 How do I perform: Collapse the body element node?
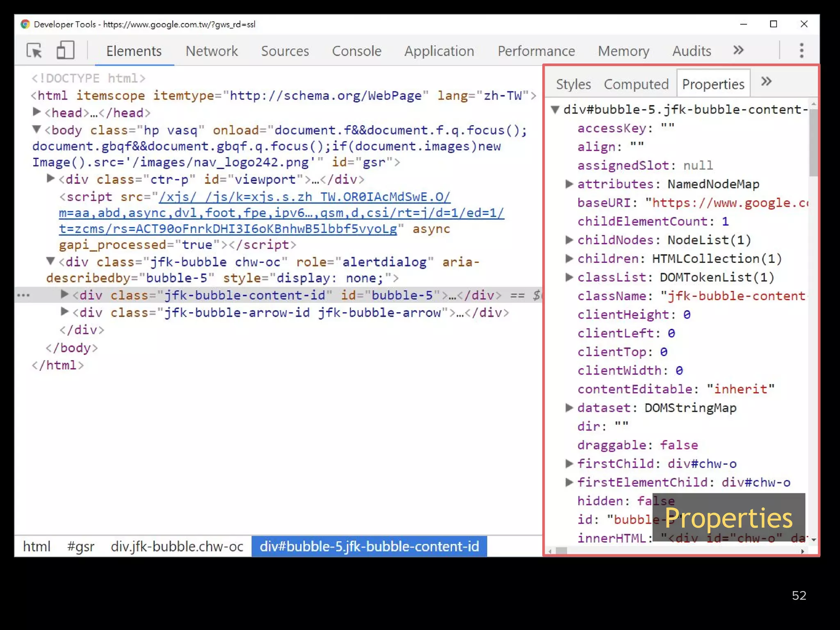(37, 130)
